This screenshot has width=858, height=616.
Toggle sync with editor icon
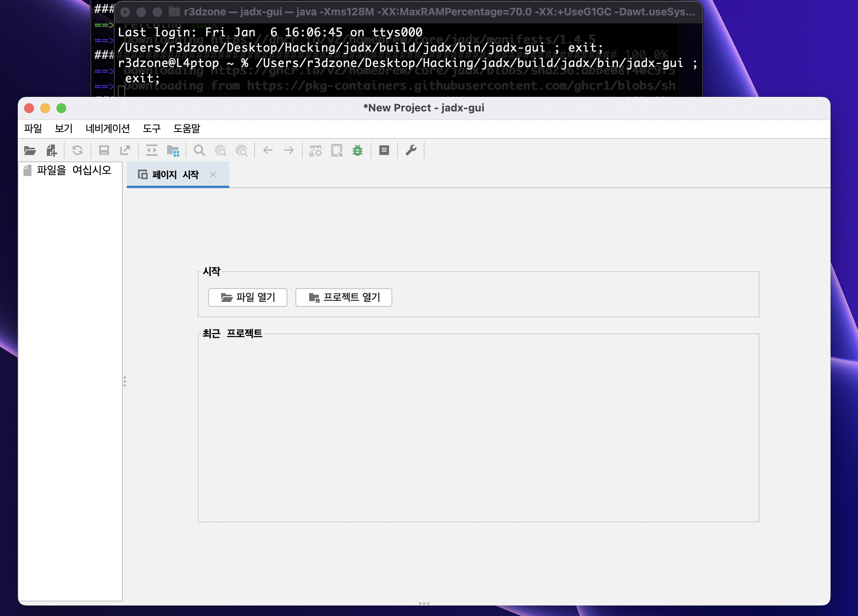point(152,151)
